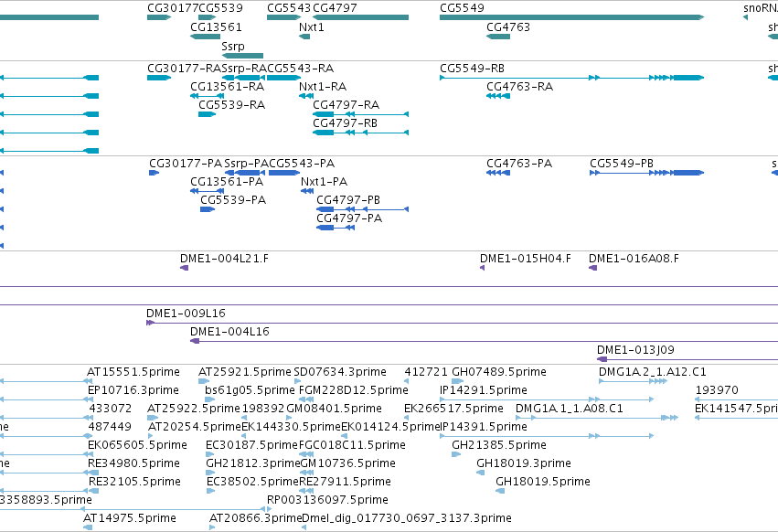This screenshot has width=778, height=532.
Task: Click the 433072 feature label
Action: coord(110,409)
